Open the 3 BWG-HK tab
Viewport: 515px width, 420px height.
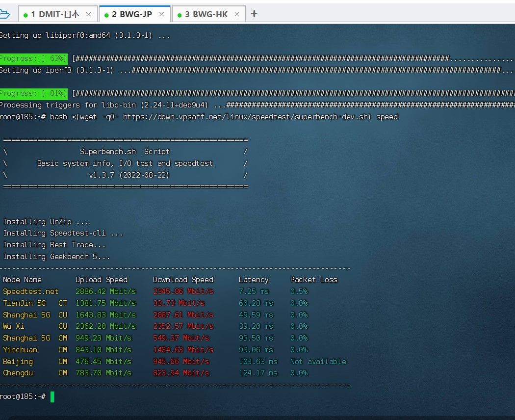209,14
